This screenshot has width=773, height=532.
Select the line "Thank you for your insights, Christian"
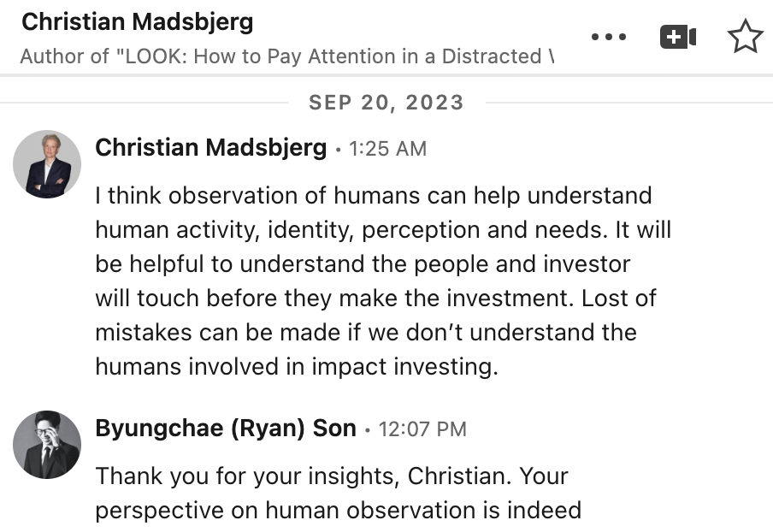332,476
